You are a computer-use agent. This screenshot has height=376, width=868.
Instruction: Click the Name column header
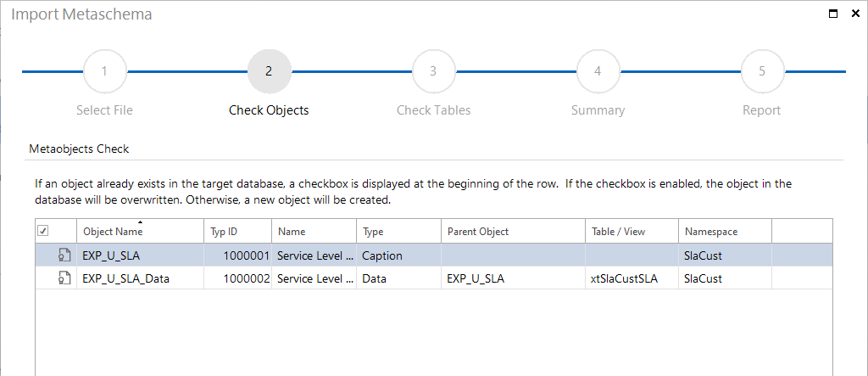pyautogui.click(x=314, y=231)
